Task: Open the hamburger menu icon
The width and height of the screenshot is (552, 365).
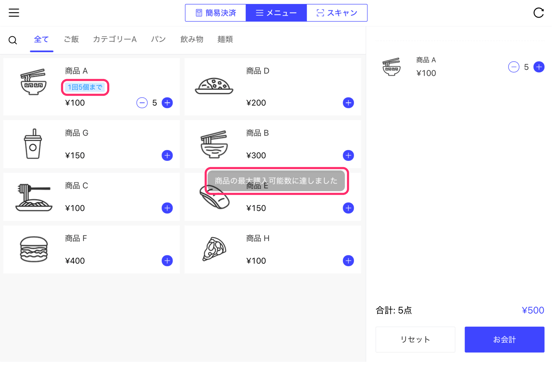Action: (x=14, y=13)
